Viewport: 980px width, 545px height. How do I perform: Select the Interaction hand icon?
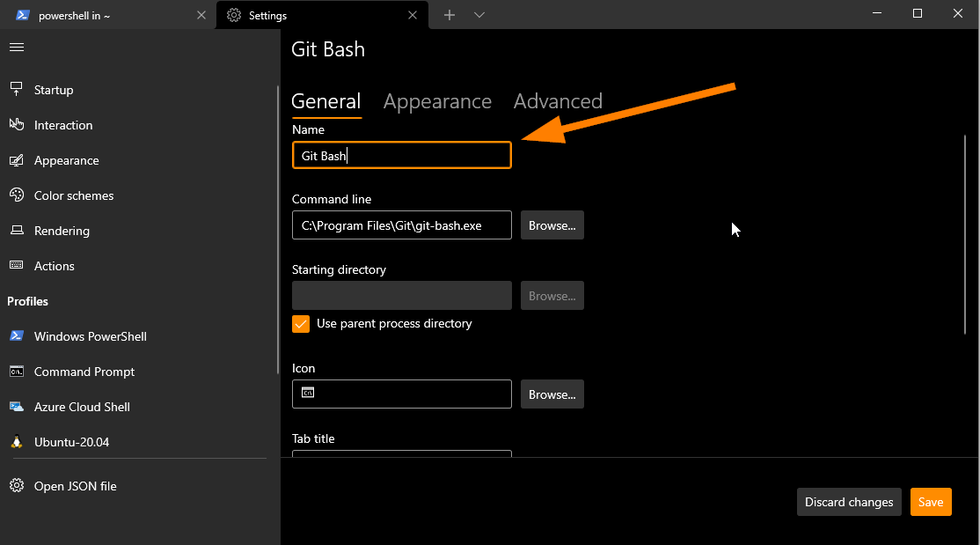(x=17, y=124)
